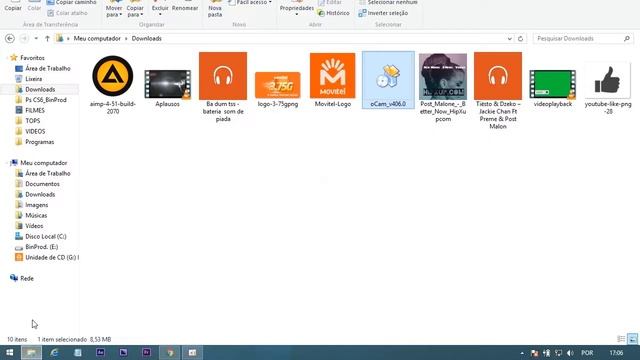Open Vídeos under Meu computador
This screenshot has height=360, width=640.
(x=29, y=226)
